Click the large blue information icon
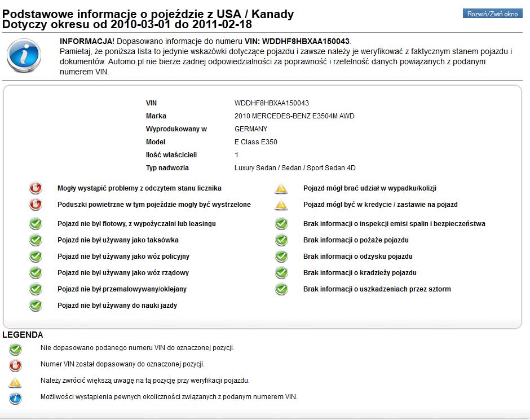Screen dimensions: 530x420 [x=24, y=55]
